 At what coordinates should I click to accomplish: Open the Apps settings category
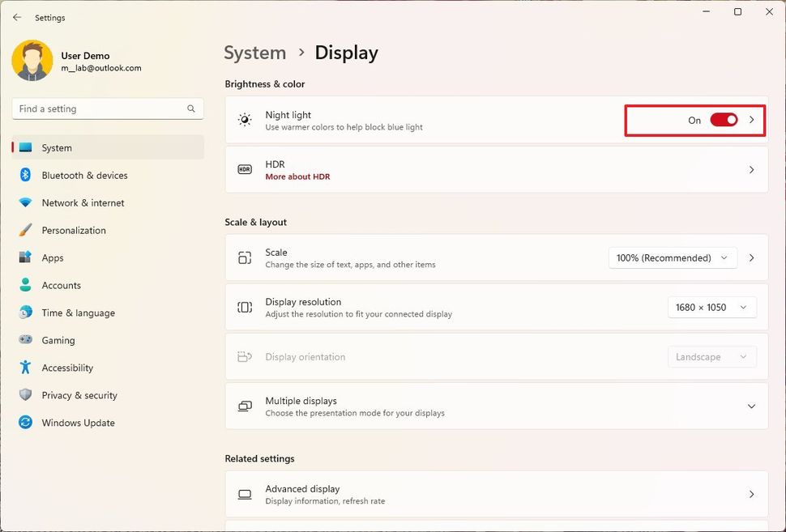click(x=53, y=257)
